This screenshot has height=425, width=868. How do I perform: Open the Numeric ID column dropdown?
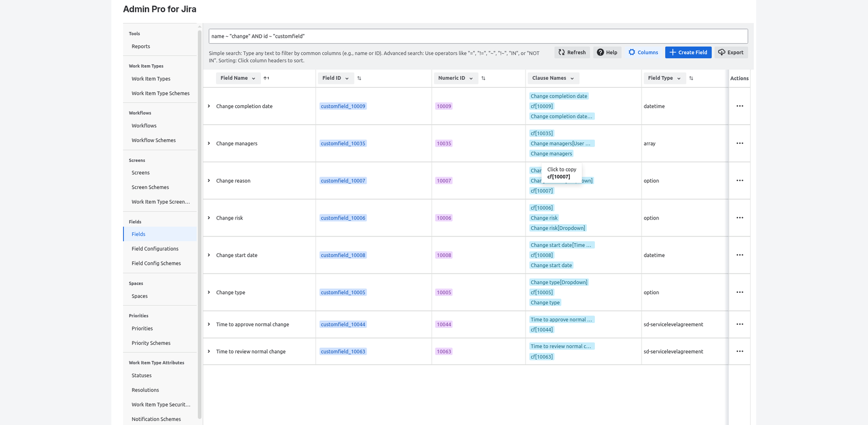[456, 78]
